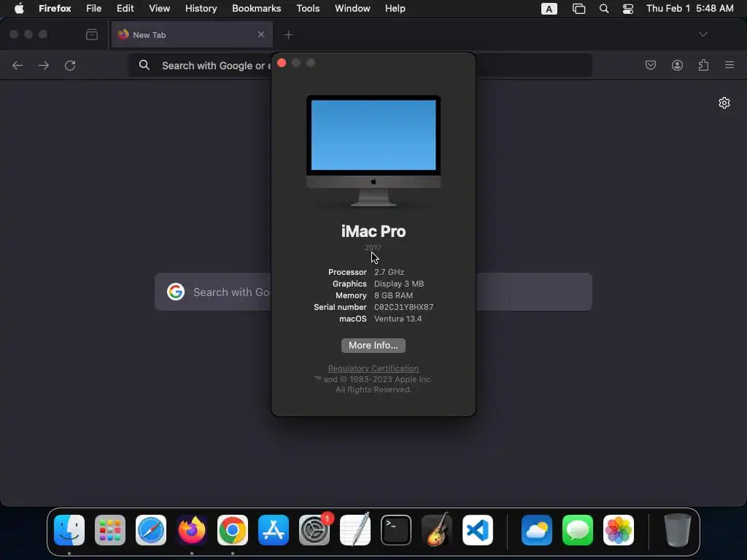Open the Weather app from the Dock
Viewport: 747px width, 560px height.
pos(537,530)
